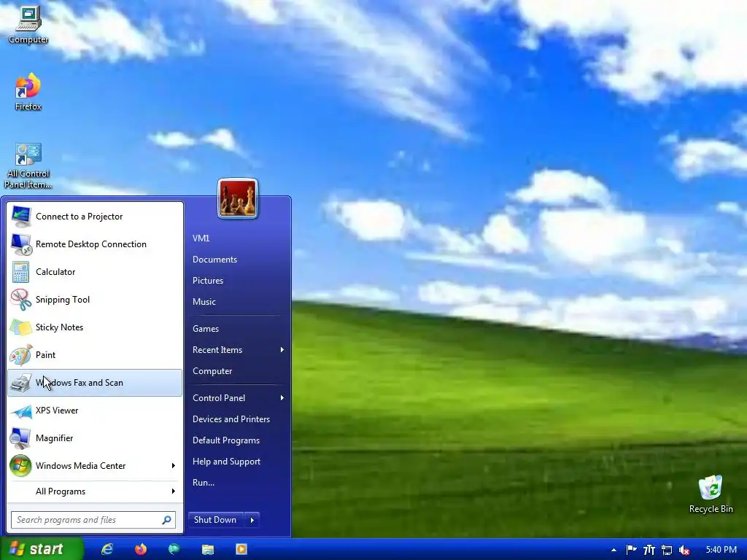Open Shut Down options arrow

coord(252,520)
